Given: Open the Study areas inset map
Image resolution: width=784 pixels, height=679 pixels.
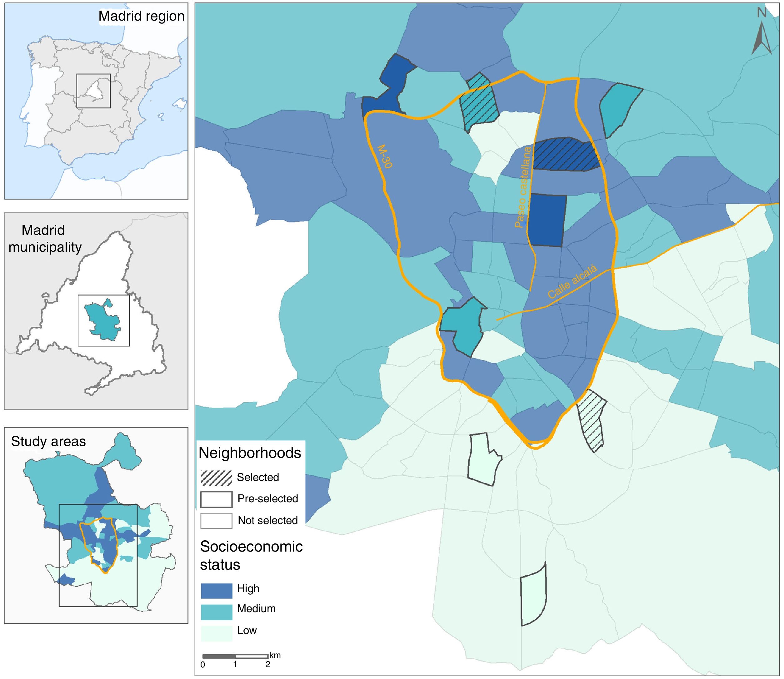Looking at the screenshot, I should 96,526.
